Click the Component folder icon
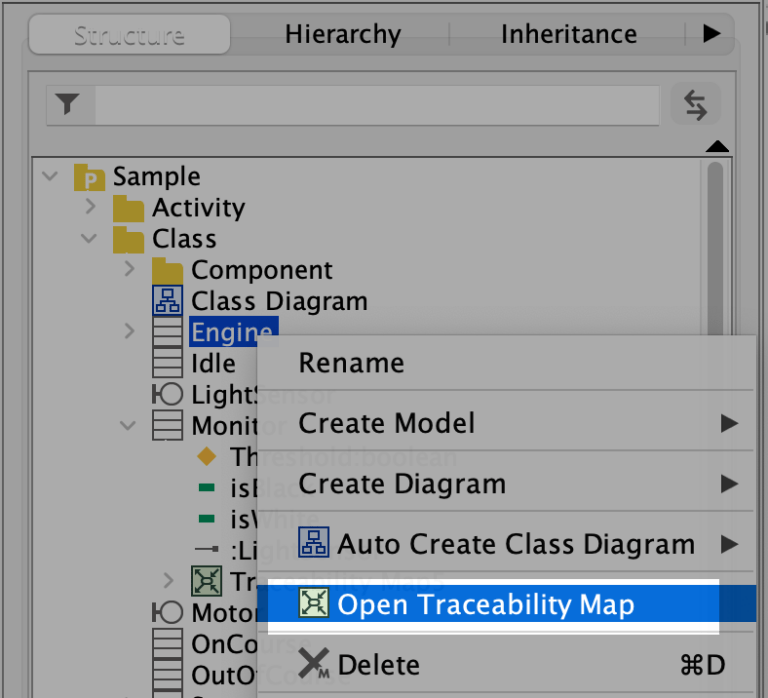The width and height of the screenshot is (768, 698). click(166, 270)
